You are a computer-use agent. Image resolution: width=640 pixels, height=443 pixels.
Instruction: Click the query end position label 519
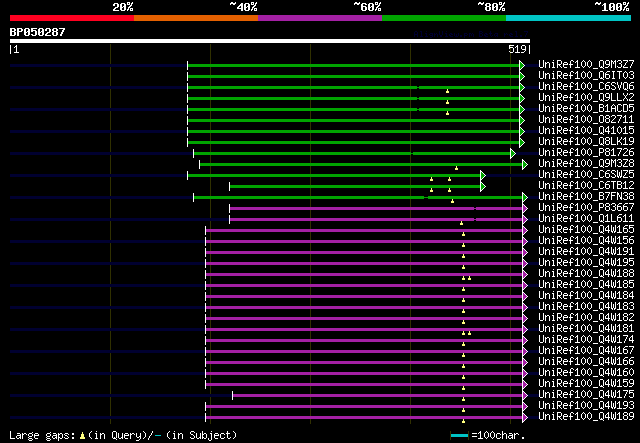click(517, 49)
